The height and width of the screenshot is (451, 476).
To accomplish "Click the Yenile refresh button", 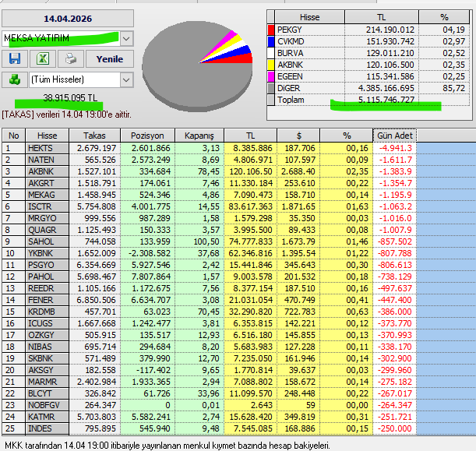I will point(110,59).
